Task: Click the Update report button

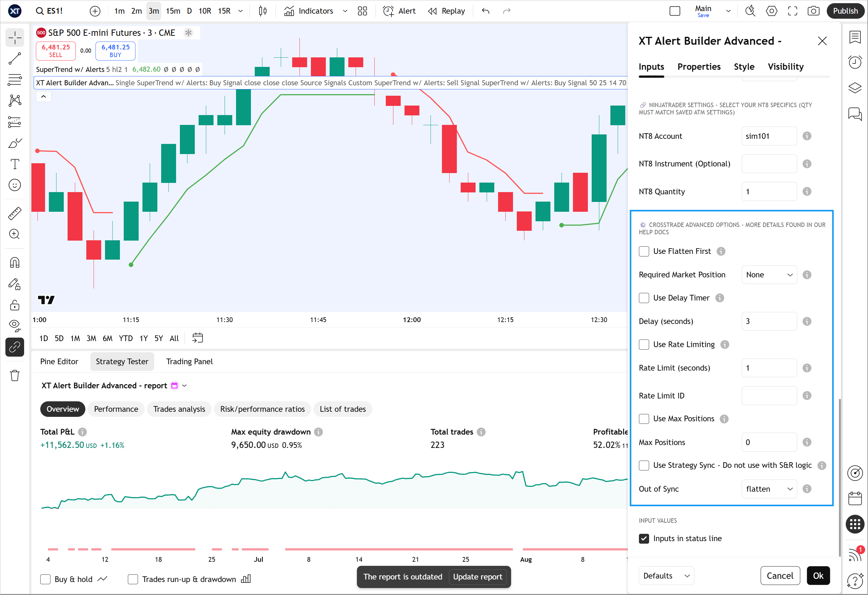Action: coord(477,577)
